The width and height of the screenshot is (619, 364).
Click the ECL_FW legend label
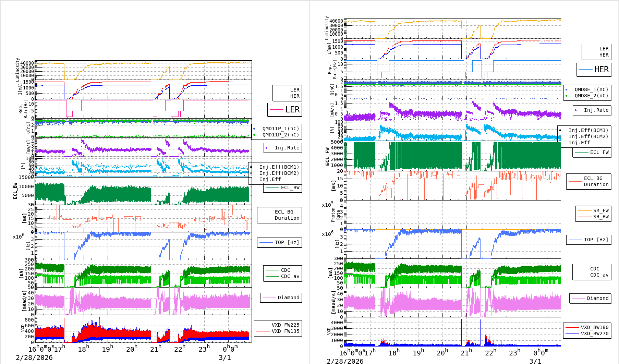pyautogui.click(x=599, y=152)
